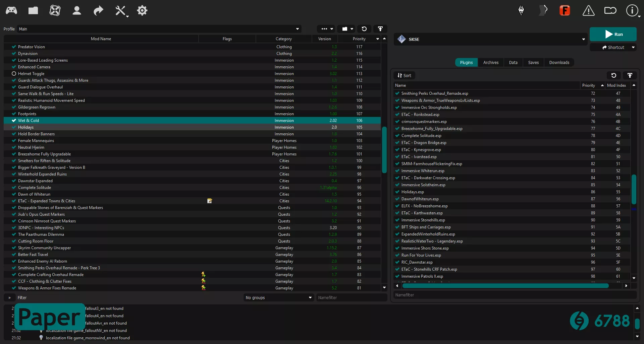The height and width of the screenshot is (344, 644).
Task: Open the three-dots mod list options menu
Action: (326, 29)
